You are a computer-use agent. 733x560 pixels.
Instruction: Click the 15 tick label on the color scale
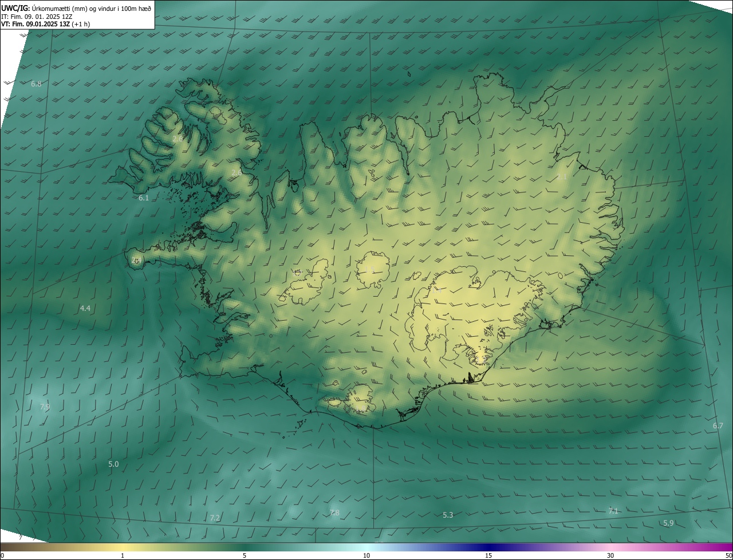pos(488,556)
